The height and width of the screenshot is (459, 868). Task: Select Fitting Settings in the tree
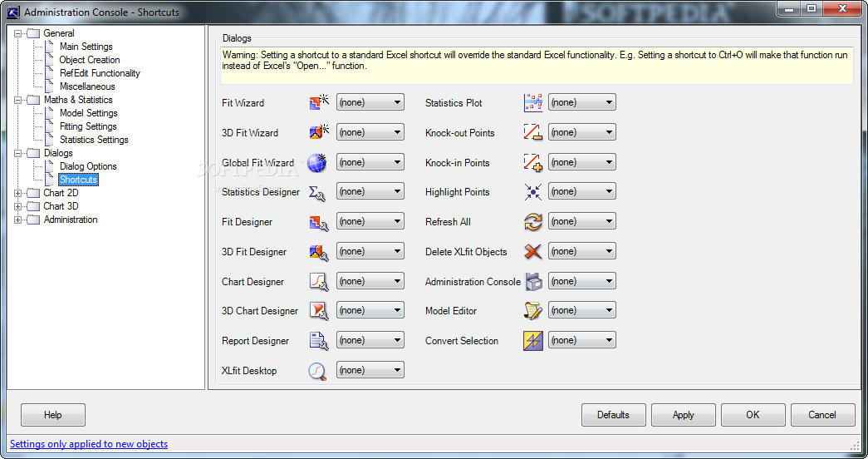pos(88,126)
